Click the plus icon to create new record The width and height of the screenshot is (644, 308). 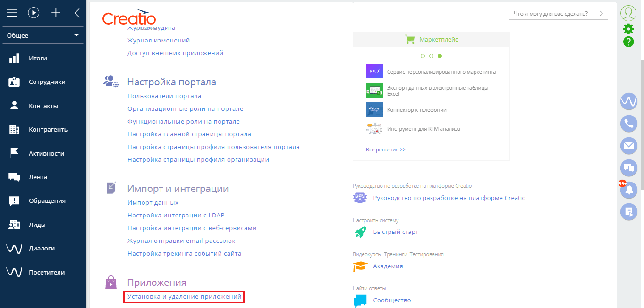(x=55, y=13)
